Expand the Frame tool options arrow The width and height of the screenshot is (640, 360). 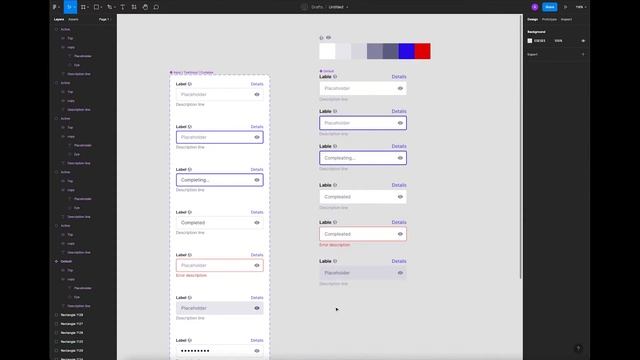[88, 7]
